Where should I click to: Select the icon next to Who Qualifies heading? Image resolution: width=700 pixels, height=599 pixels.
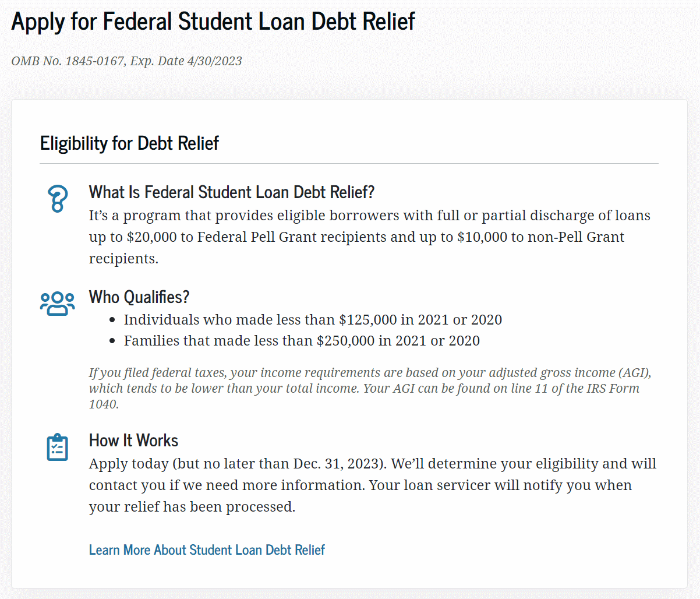tap(57, 302)
